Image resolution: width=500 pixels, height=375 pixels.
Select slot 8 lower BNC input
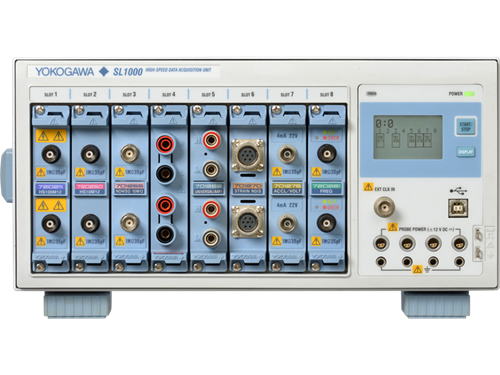(327, 223)
